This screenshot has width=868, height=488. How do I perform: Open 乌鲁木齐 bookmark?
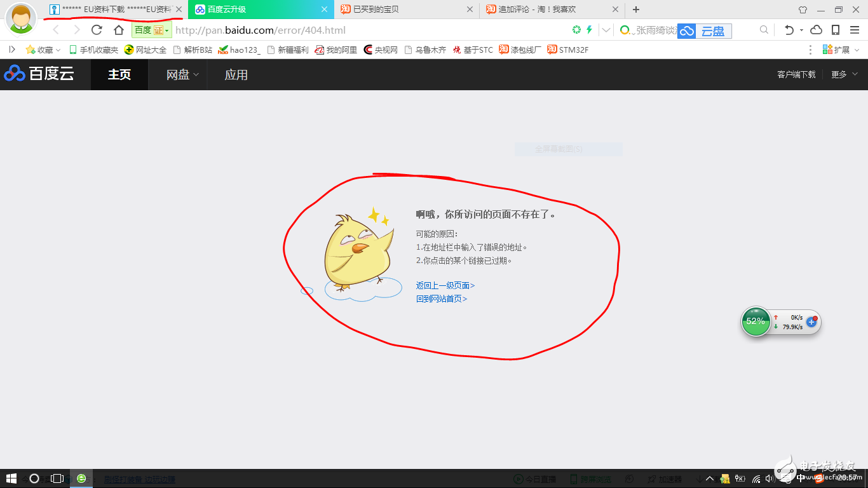coord(425,50)
